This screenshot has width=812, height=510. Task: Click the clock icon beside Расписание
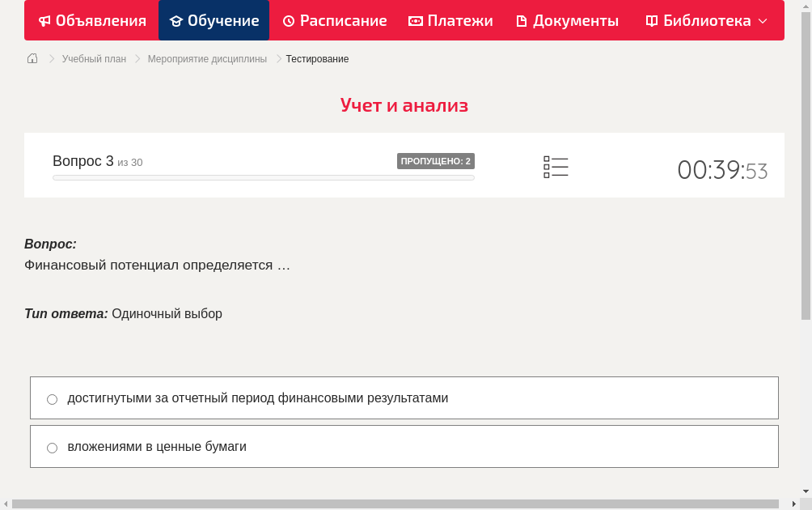287,20
